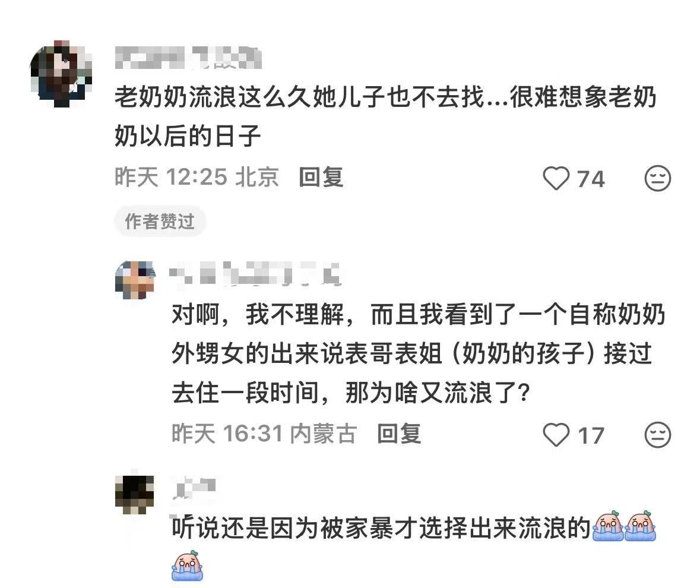Open dislike face icon on Beijing comment
The height and width of the screenshot is (588, 700).
658,178
